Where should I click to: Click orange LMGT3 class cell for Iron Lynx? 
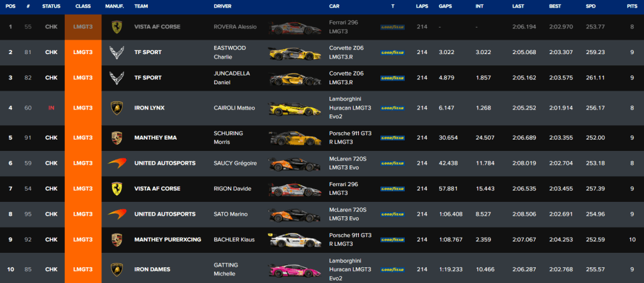pyautogui.click(x=83, y=108)
